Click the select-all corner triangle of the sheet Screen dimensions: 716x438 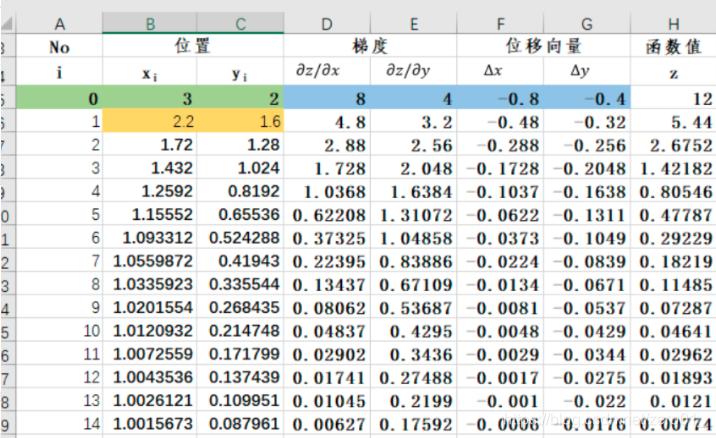[x=8, y=24]
